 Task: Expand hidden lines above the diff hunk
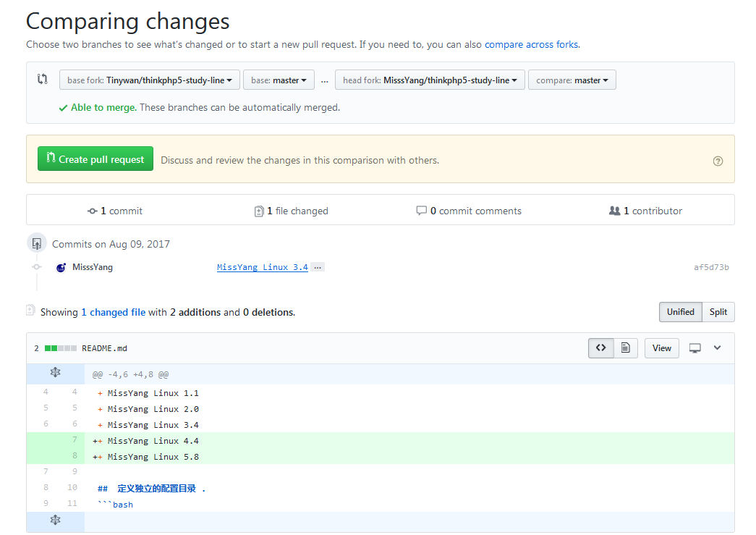[x=56, y=373]
